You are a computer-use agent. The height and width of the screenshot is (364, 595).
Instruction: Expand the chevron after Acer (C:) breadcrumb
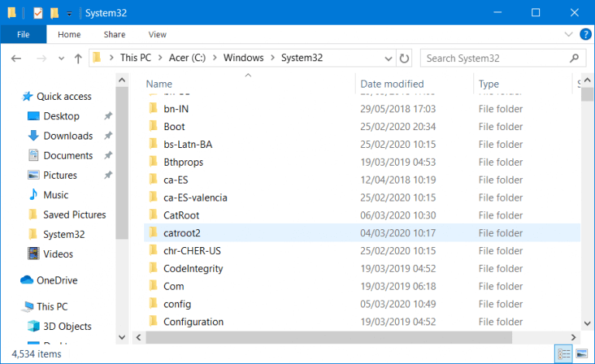(x=215, y=57)
